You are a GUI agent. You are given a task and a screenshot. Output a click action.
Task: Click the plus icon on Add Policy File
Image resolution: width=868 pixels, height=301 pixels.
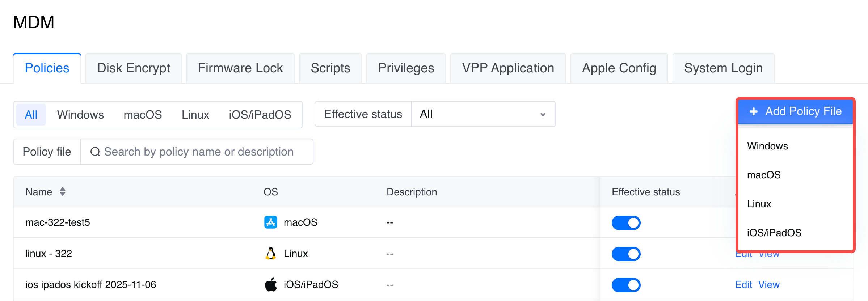coord(754,111)
